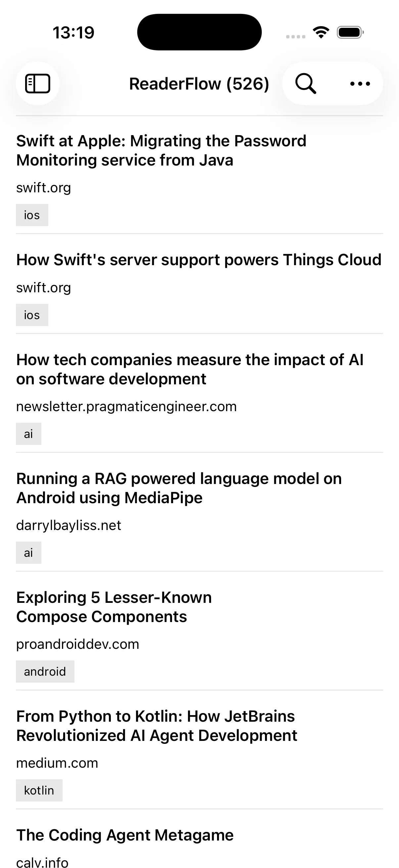
Task: Tap the Wi-Fi status icon
Action: (321, 32)
